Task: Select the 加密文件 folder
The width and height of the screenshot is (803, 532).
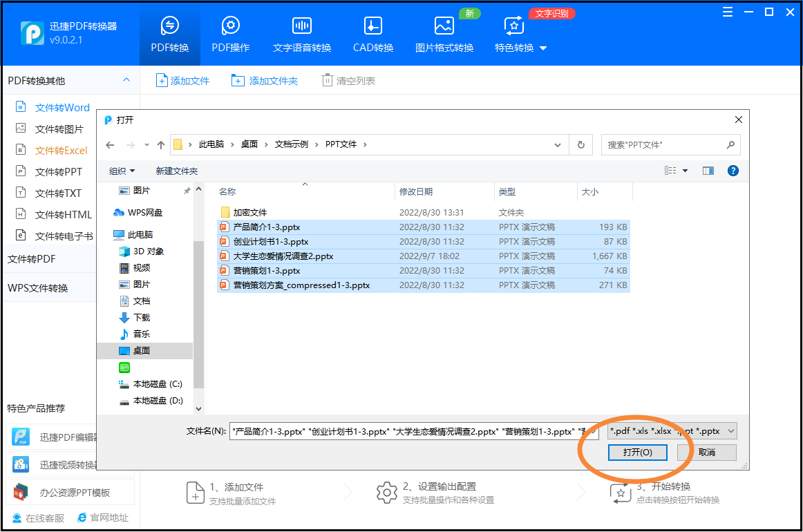Action: pos(423,212)
